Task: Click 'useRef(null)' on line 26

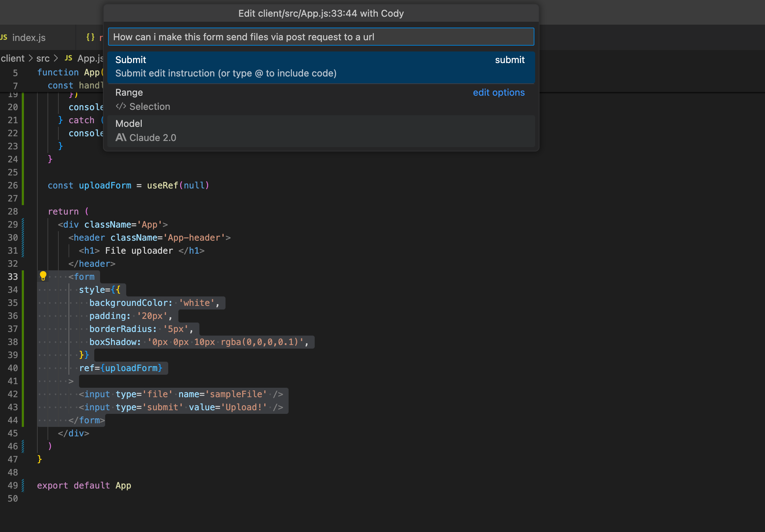Action: [178, 186]
